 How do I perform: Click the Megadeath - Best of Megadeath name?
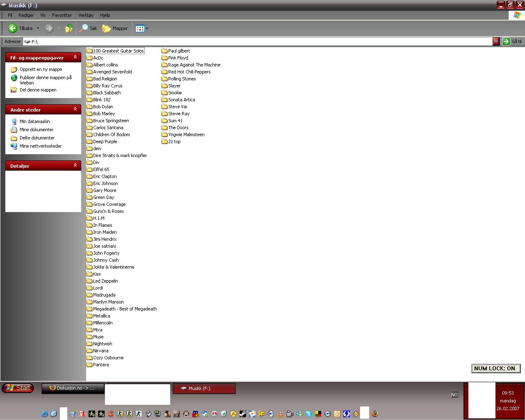tap(125, 309)
